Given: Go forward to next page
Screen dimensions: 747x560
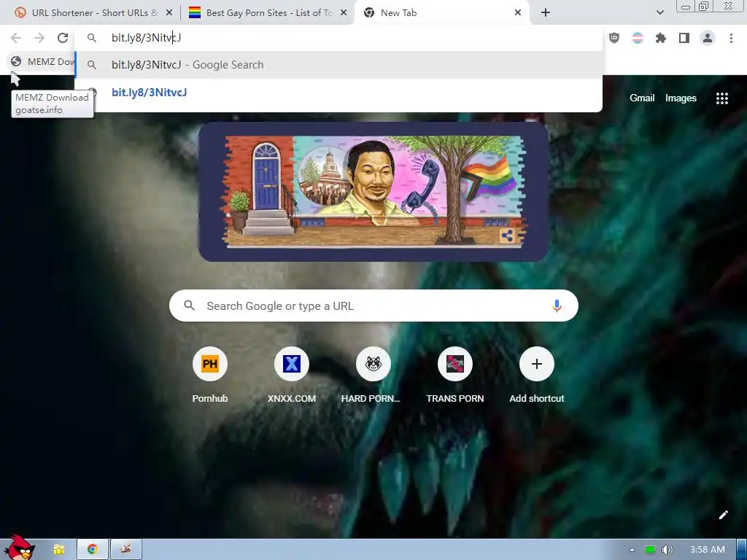Looking at the screenshot, I should [39, 38].
